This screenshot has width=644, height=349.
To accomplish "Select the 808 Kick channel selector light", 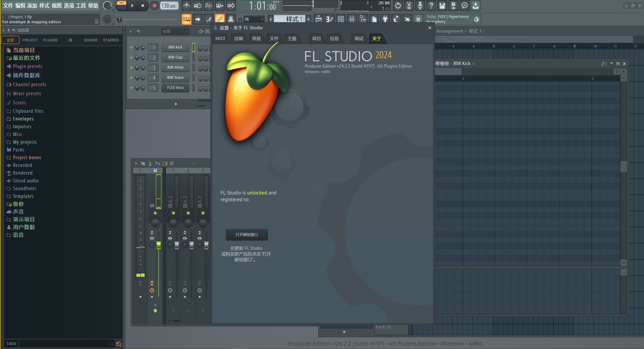I will click(194, 47).
